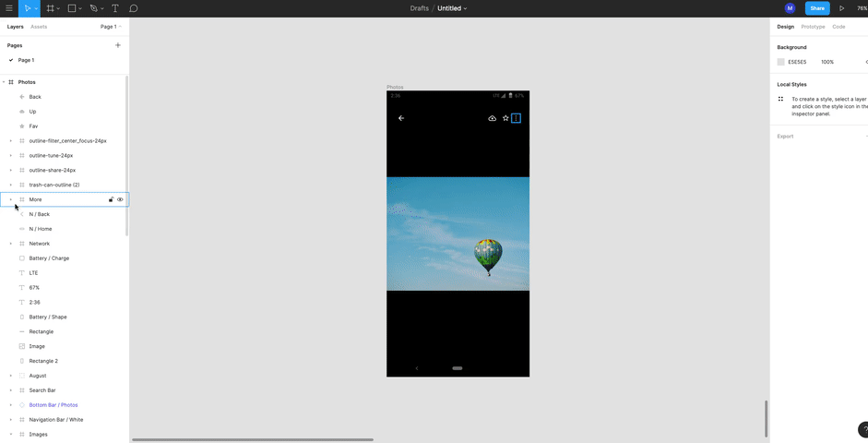868x443 pixels.
Task: Expand the Search Bar layer
Action: coord(11,390)
